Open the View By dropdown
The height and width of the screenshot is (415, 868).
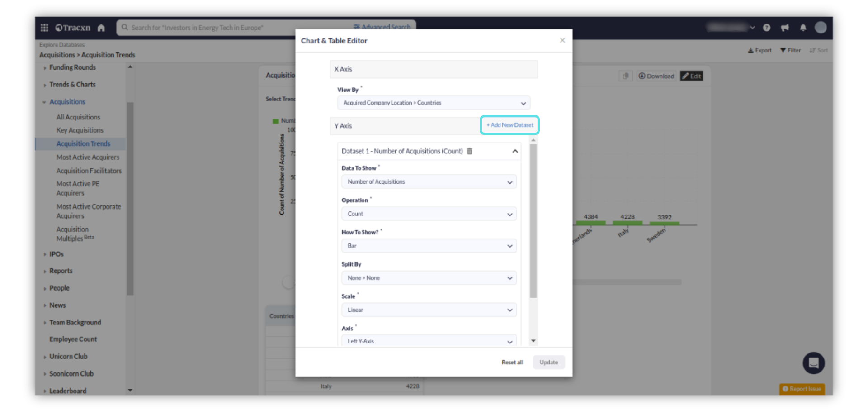pyautogui.click(x=433, y=103)
